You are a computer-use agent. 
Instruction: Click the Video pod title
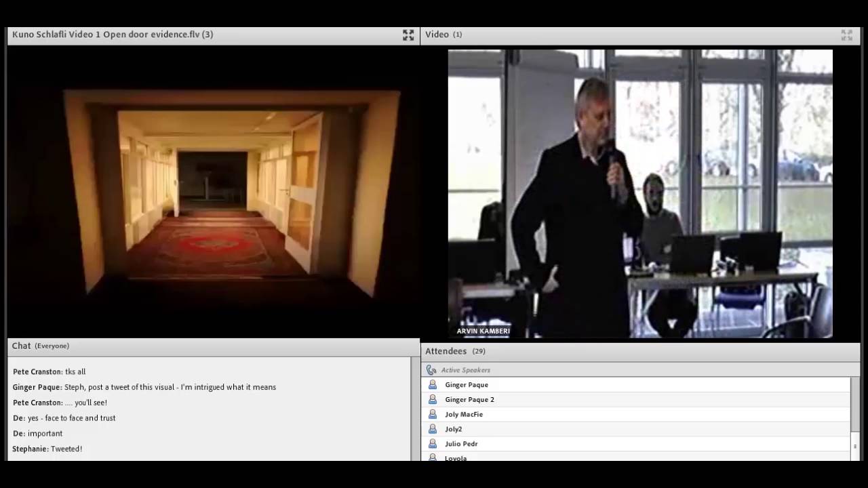tap(437, 35)
